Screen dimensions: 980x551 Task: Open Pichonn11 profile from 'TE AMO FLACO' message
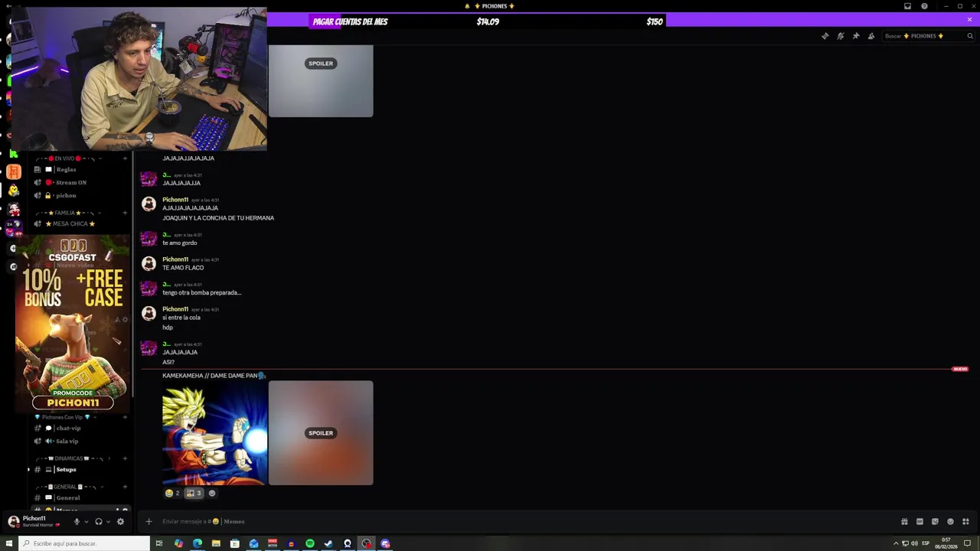pos(175,259)
